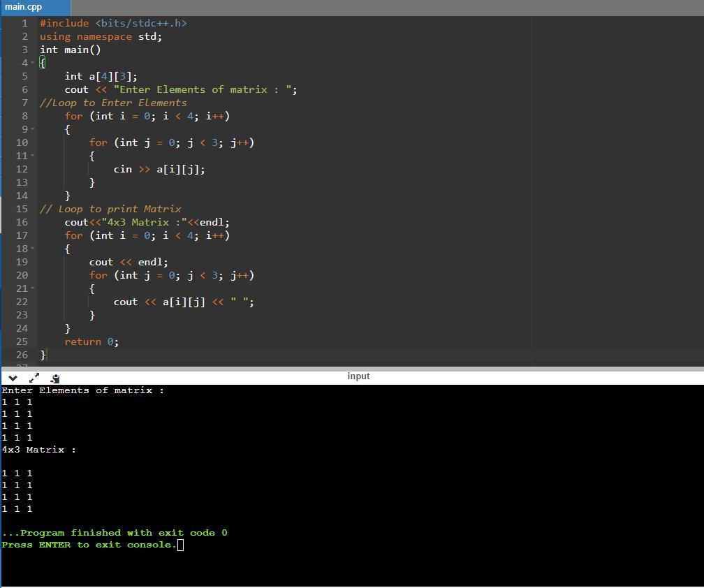This screenshot has height=588, width=704.
Task: Place cursor on the 'return 0;' line
Action: (91, 341)
